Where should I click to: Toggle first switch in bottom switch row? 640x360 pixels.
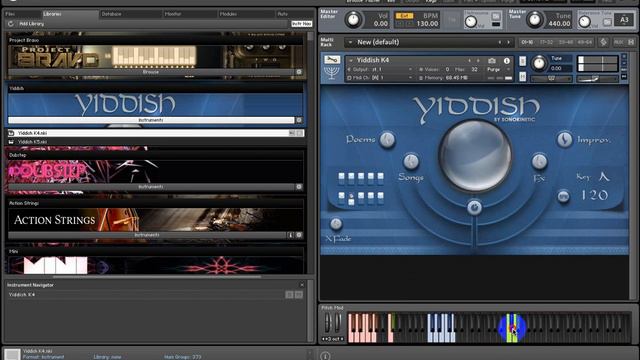[341, 197]
